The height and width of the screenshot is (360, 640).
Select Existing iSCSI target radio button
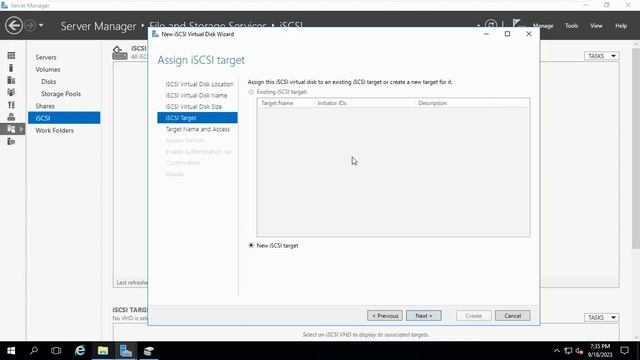[x=251, y=92]
